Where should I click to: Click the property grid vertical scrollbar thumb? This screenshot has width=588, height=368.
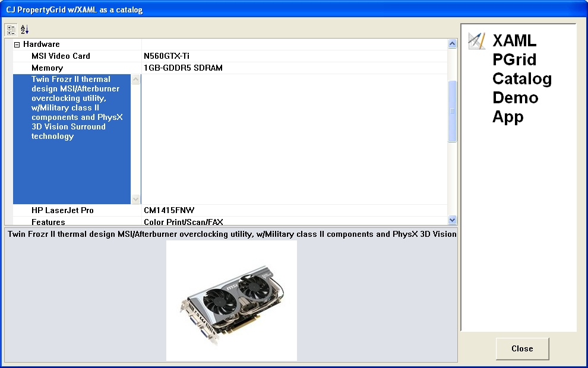point(452,112)
